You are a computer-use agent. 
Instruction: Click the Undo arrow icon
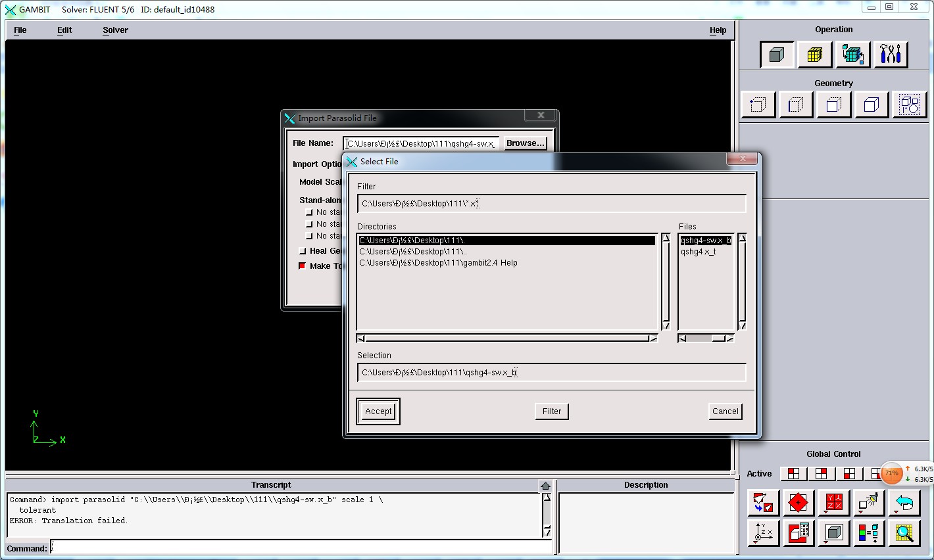tap(904, 503)
